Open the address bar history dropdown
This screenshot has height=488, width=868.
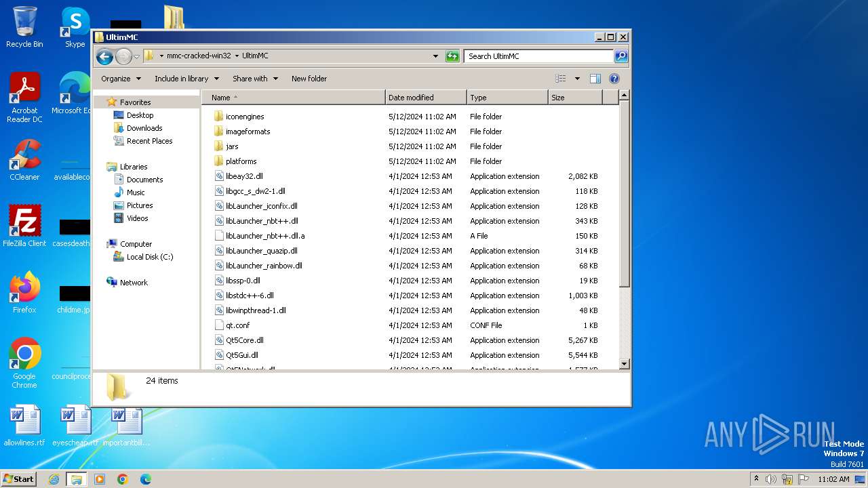point(435,56)
